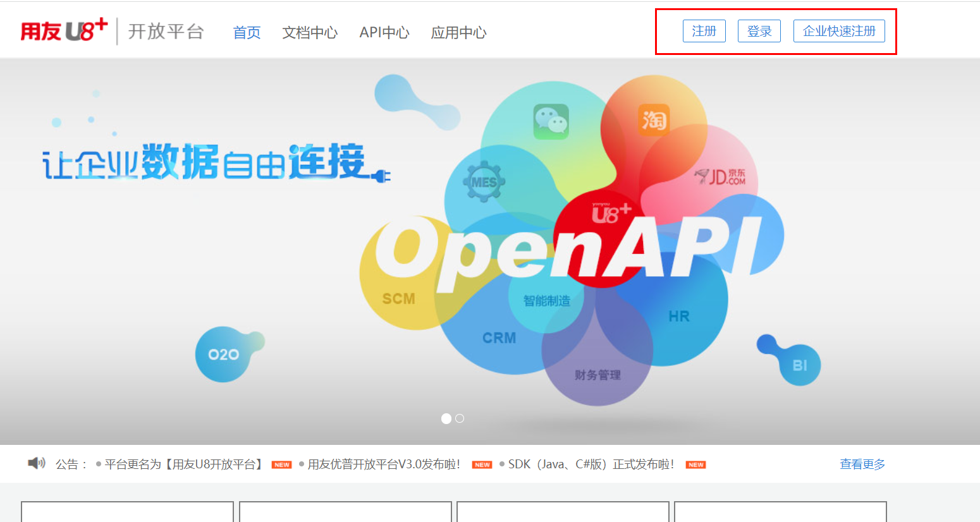The image size is (980, 522).
Task: Click the BI bubble icon
Action: 799,365
